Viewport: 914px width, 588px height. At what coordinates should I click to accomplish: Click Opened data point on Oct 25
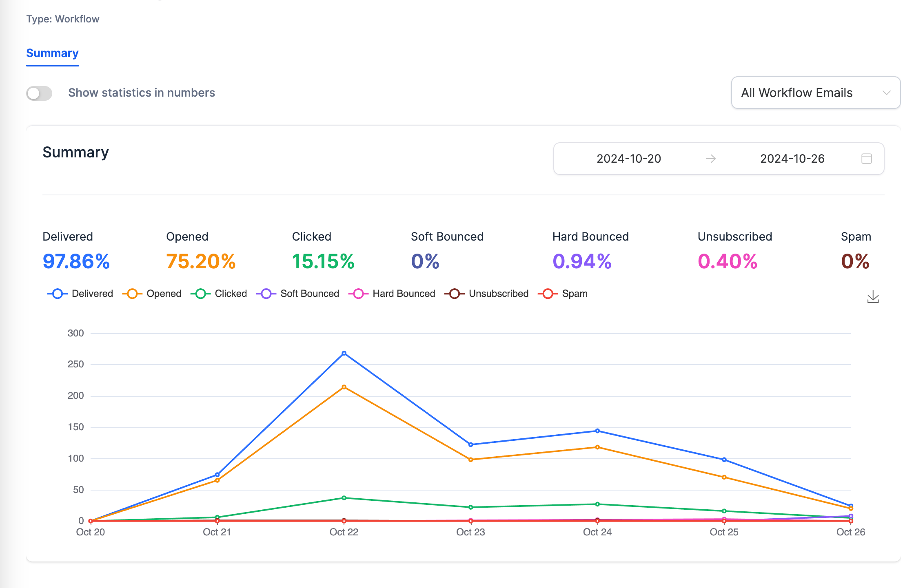[x=724, y=477]
